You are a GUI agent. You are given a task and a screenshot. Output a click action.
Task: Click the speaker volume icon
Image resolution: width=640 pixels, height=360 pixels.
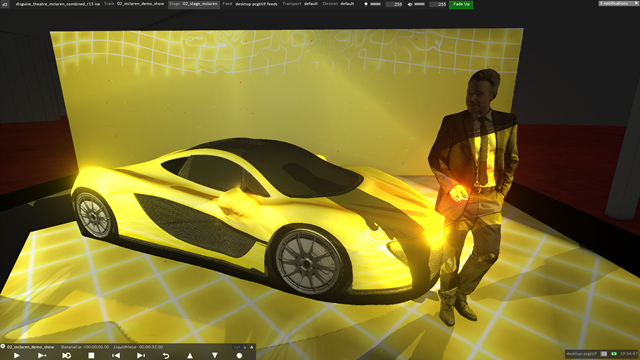click(410, 4)
